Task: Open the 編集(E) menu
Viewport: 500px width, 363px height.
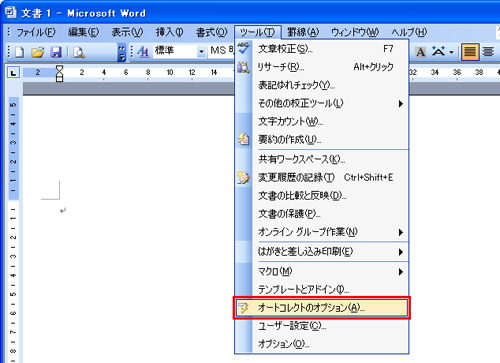Action: tap(83, 32)
